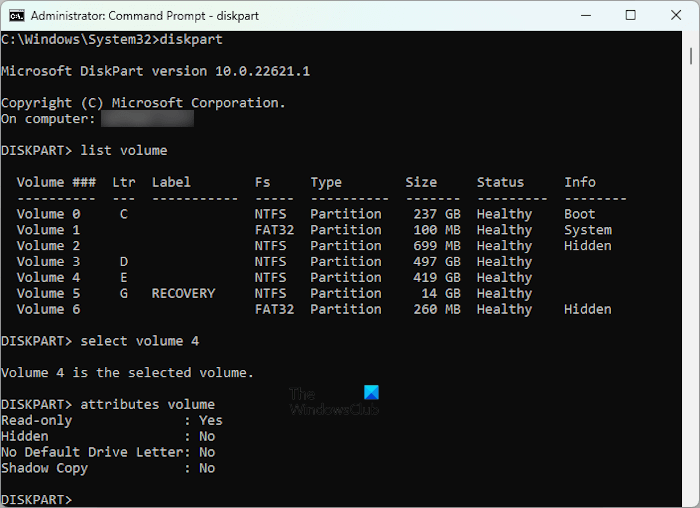The image size is (700, 508).
Task: Maximize the Command Prompt window
Action: point(630,16)
